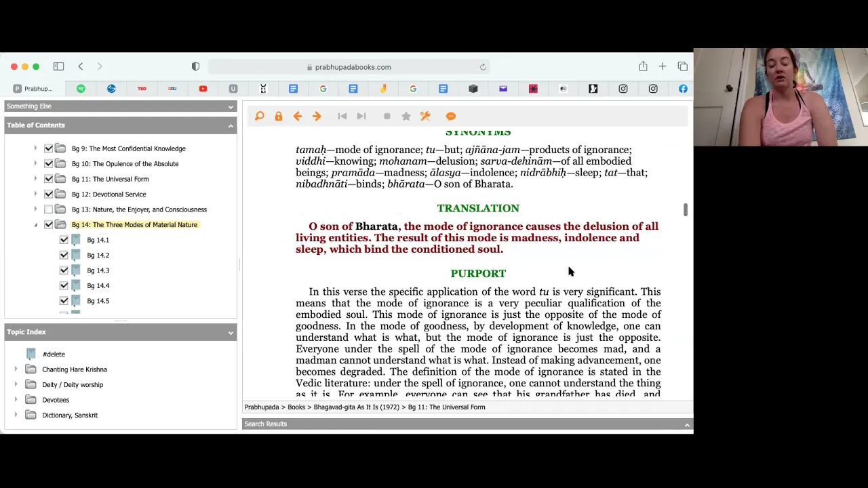Viewport: 868px width, 488px height.
Task: Show Safari tab overview
Action: (682, 66)
